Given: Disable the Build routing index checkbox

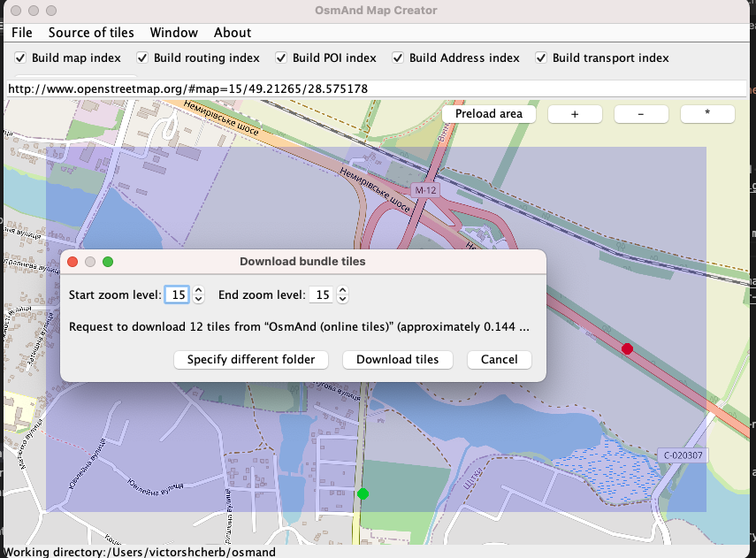Looking at the screenshot, I should pos(143,58).
